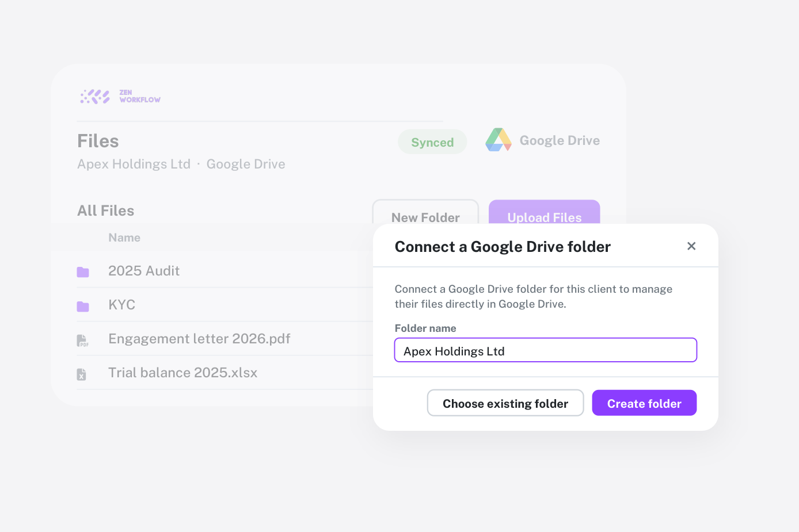Click the Create folder button
Image resolution: width=799 pixels, height=532 pixels.
click(644, 403)
